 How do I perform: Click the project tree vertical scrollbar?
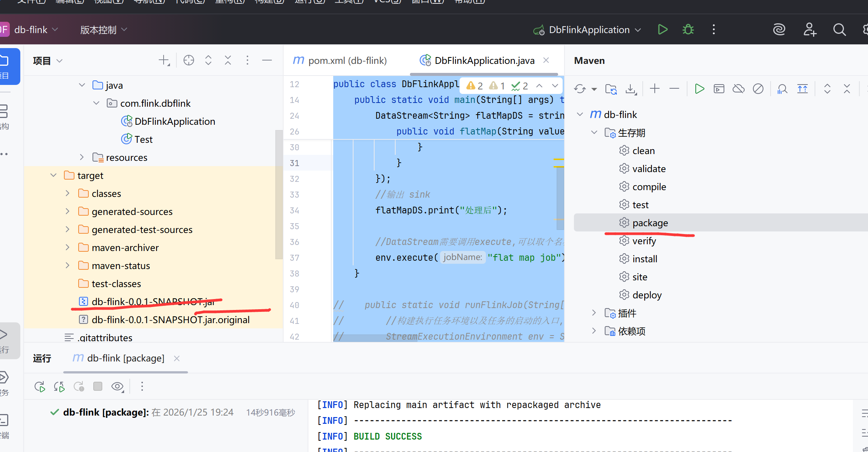(x=279, y=194)
